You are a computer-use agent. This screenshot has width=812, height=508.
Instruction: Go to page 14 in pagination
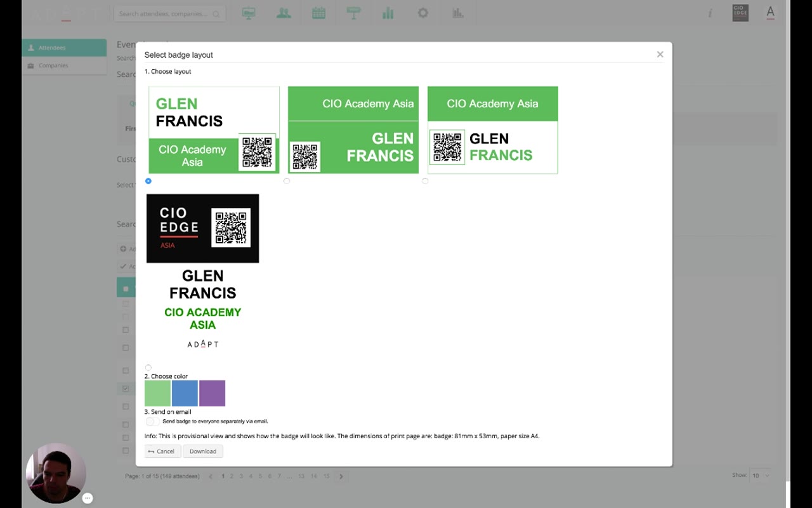313,476
